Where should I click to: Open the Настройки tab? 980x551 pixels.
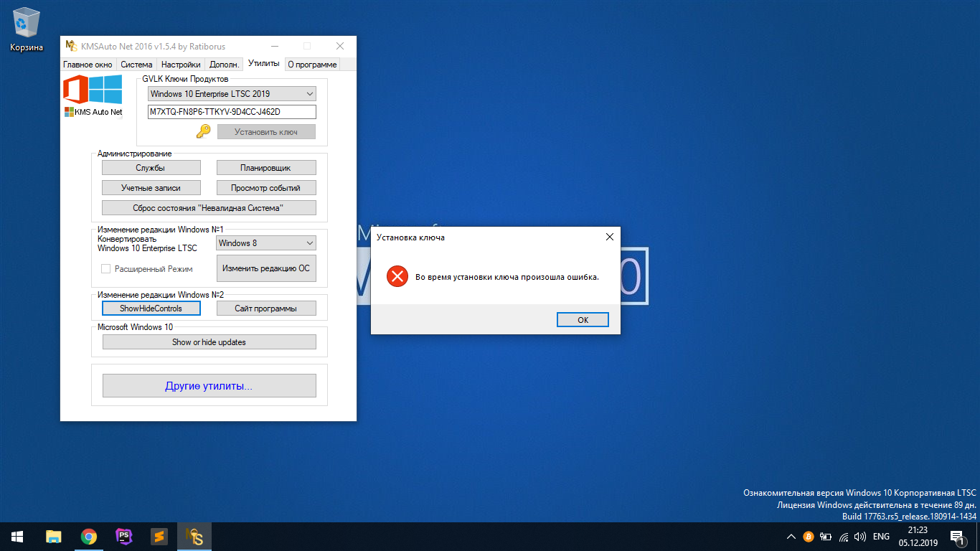point(181,65)
